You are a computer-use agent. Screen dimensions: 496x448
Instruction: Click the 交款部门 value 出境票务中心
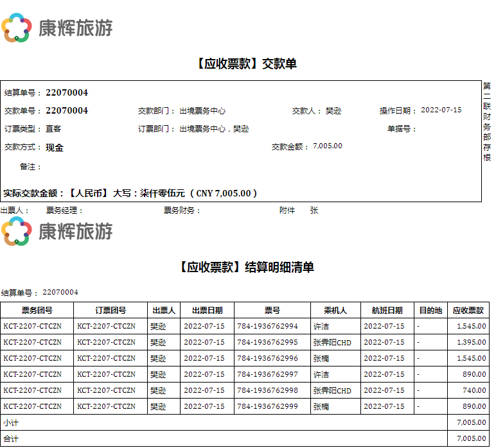click(202, 111)
